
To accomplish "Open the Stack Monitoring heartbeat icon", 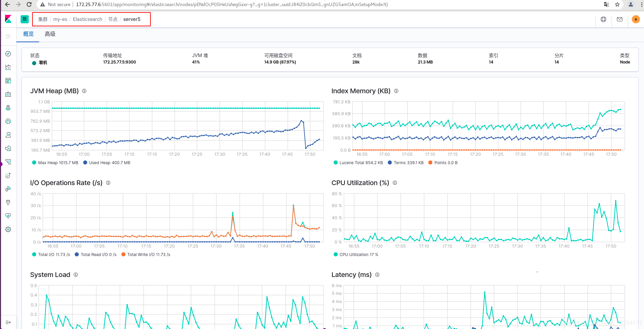I will click(8, 216).
